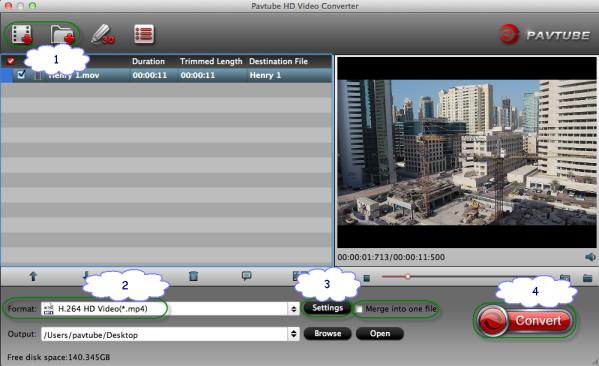Click the Trimmed Length column header

click(211, 61)
